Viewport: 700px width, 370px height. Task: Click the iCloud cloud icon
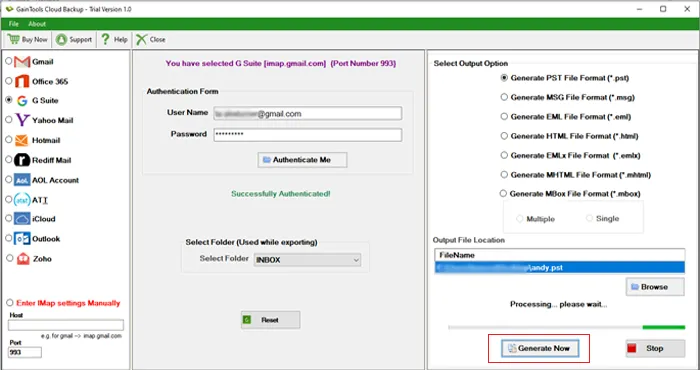(22, 219)
